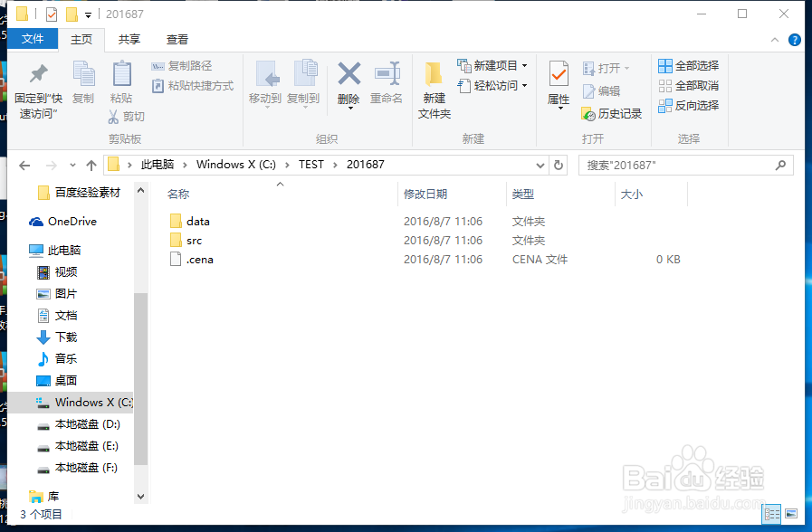
Task: Click the Open (打开) ribbon button
Action: (x=606, y=68)
